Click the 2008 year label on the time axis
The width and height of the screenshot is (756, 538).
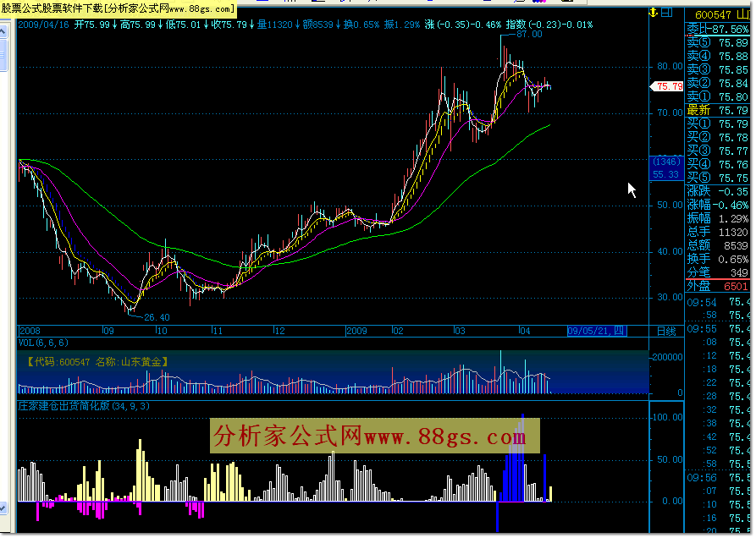30,331
